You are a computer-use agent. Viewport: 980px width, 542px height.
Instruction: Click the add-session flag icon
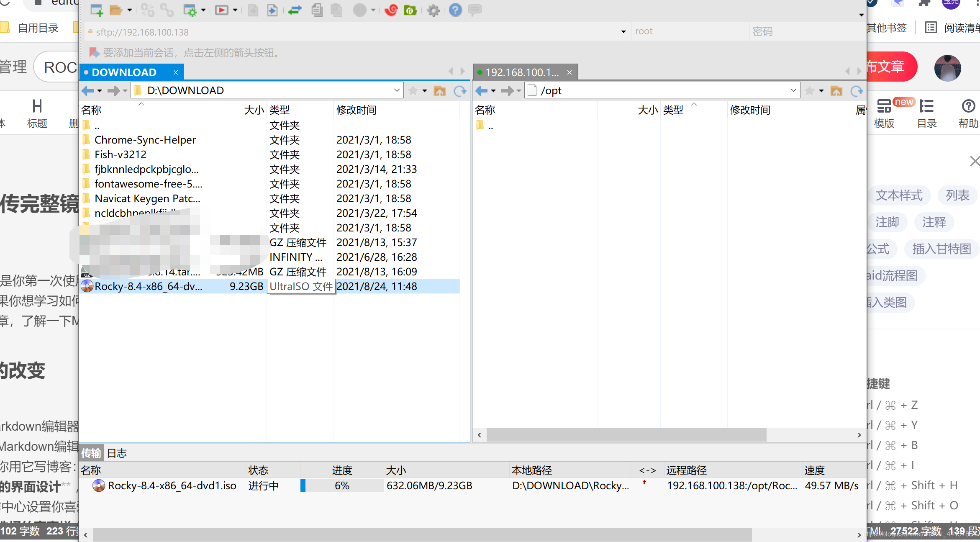(94, 53)
